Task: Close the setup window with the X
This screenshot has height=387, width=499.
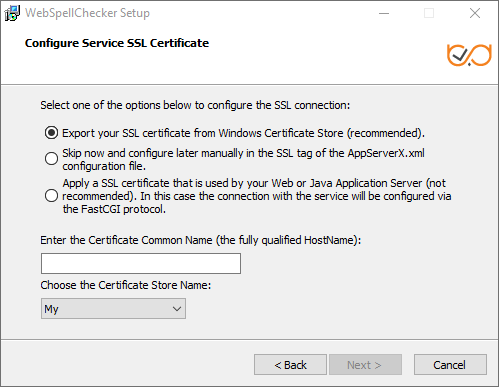Action: coord(475,13)
